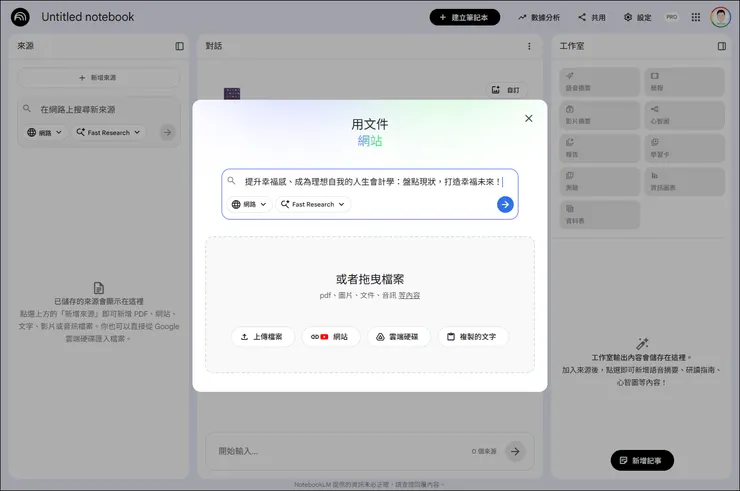Open the Fast Research dropdown in the dialog
This screenshot has width=740, height=491.
313,204
